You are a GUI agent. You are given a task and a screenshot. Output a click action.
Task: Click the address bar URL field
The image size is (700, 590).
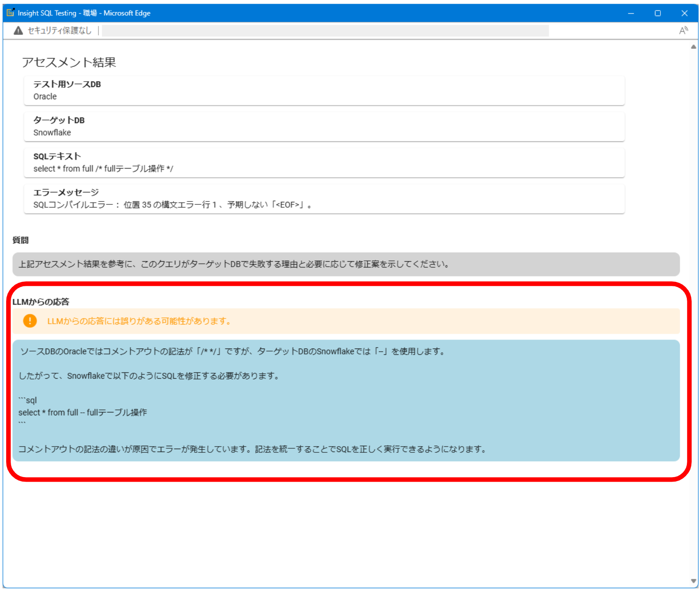tap(325, 31)
